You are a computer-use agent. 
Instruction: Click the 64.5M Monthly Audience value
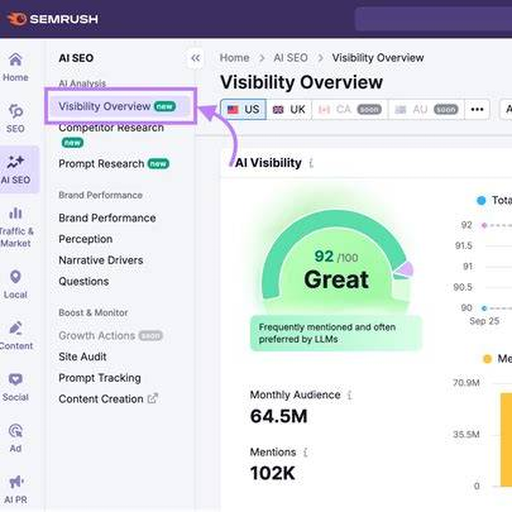(x=279, y=417)
